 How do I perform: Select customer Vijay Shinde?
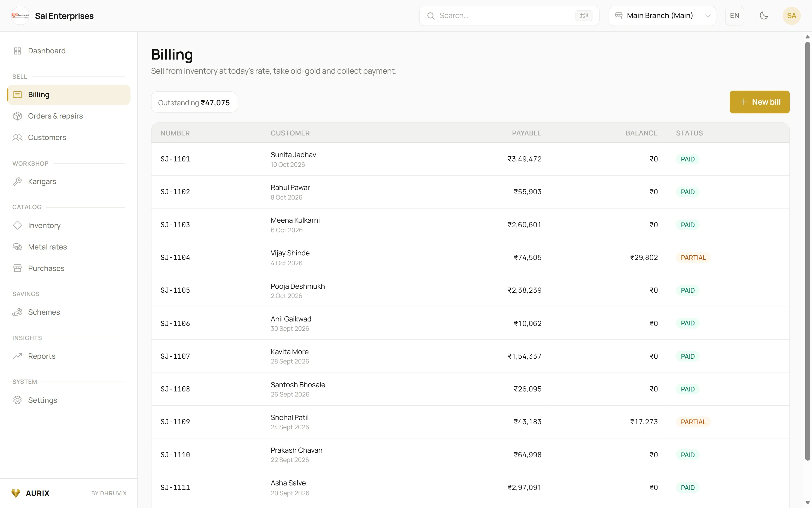290,253
